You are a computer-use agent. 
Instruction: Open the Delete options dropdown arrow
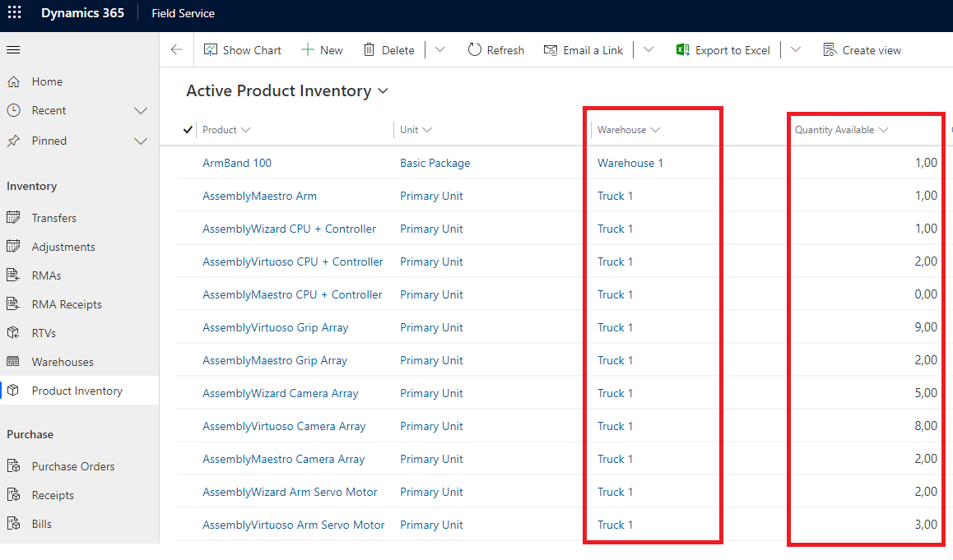click(x=440, y=50)
